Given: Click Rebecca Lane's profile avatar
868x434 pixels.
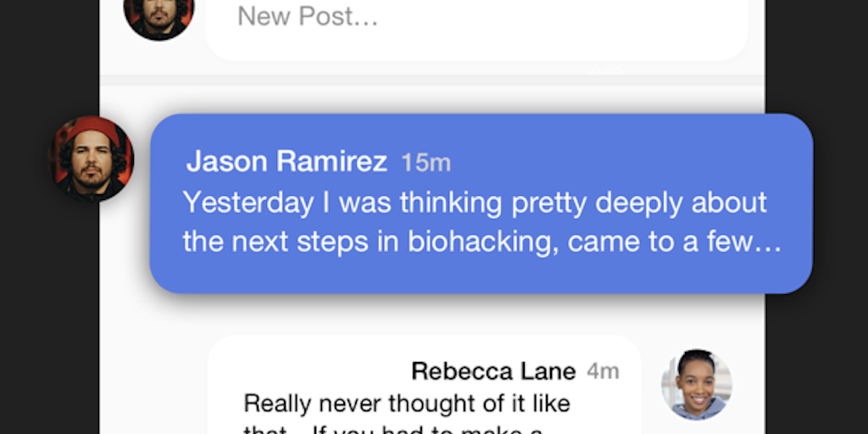Looking at the screenshot, I should [696, 384].
